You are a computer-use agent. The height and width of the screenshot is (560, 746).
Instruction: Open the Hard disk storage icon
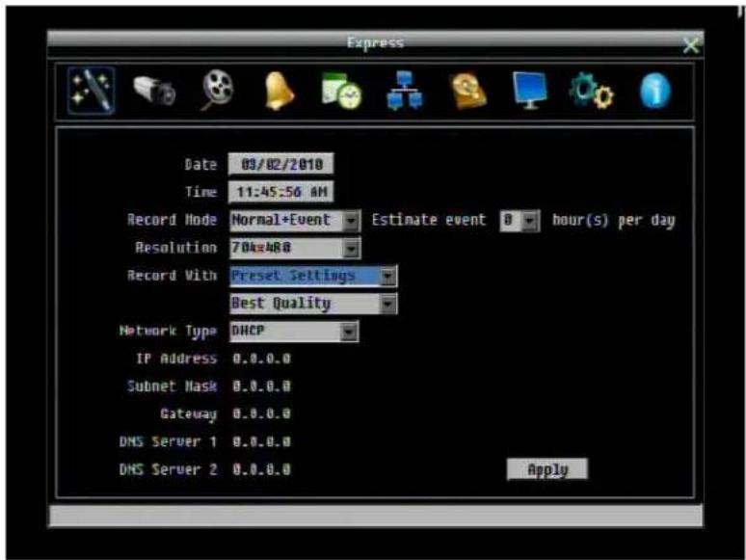(x=468, y=91)
